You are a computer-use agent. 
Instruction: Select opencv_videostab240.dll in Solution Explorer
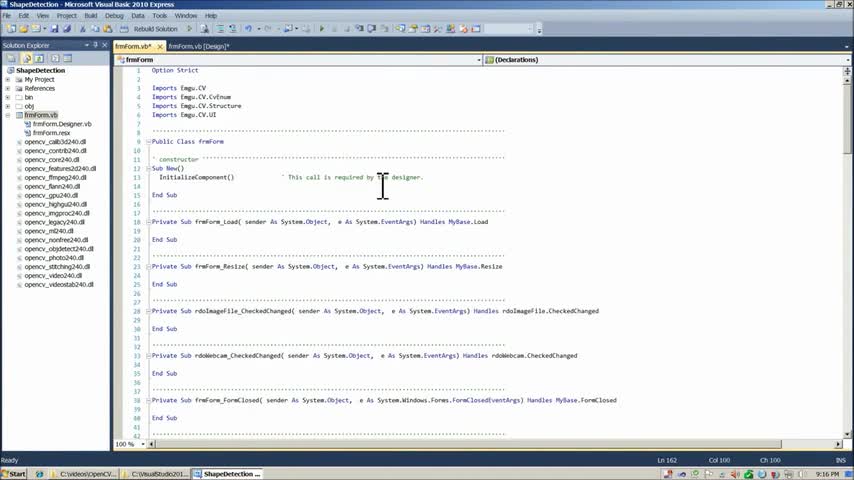59,284
